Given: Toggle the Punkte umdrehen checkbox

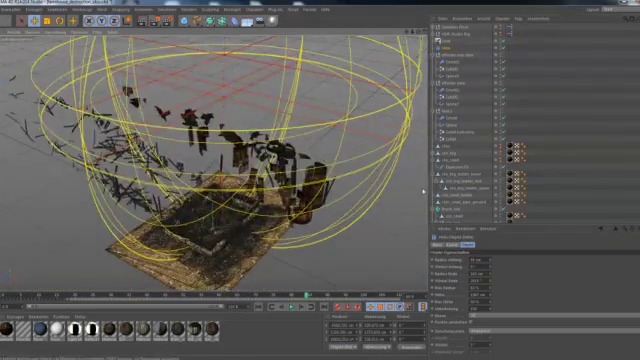Looking at the screenshot, I should 471,322.
